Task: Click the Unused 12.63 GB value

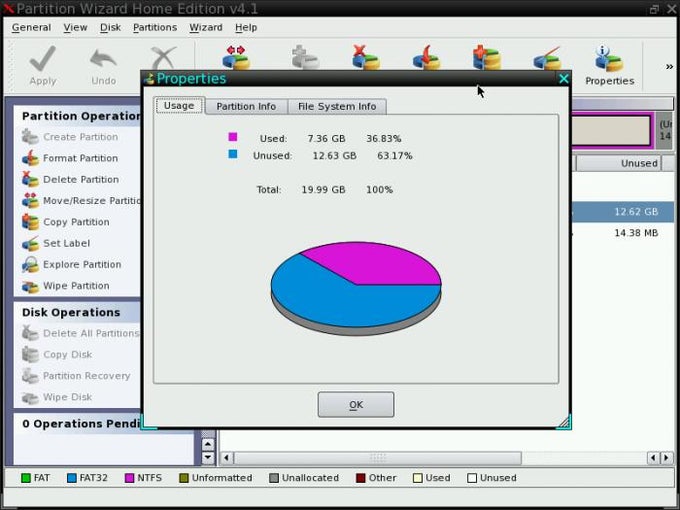Action: (x=334, y=156)
